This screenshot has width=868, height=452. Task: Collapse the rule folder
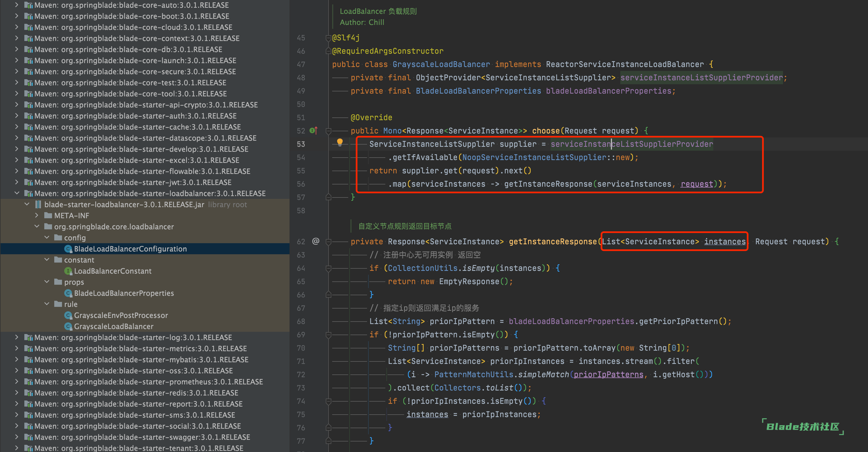coord(47,304)
